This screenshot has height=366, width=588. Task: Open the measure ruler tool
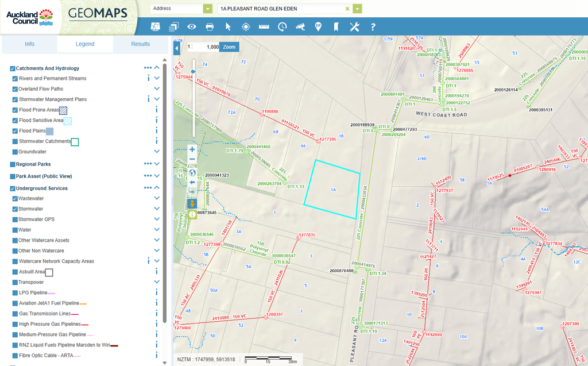click(x=264, y=26)
